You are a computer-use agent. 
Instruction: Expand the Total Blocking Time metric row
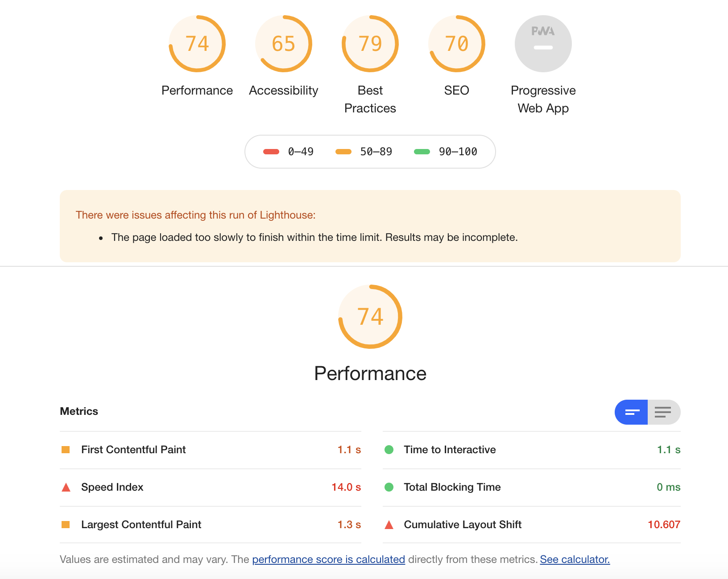(452, 487)
